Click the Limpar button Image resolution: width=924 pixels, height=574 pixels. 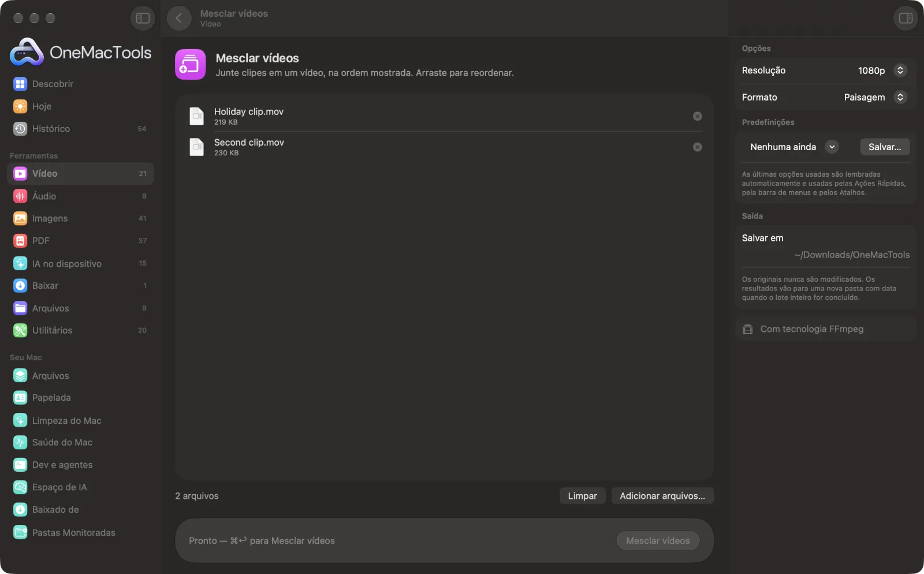click(x=582, y=496)
